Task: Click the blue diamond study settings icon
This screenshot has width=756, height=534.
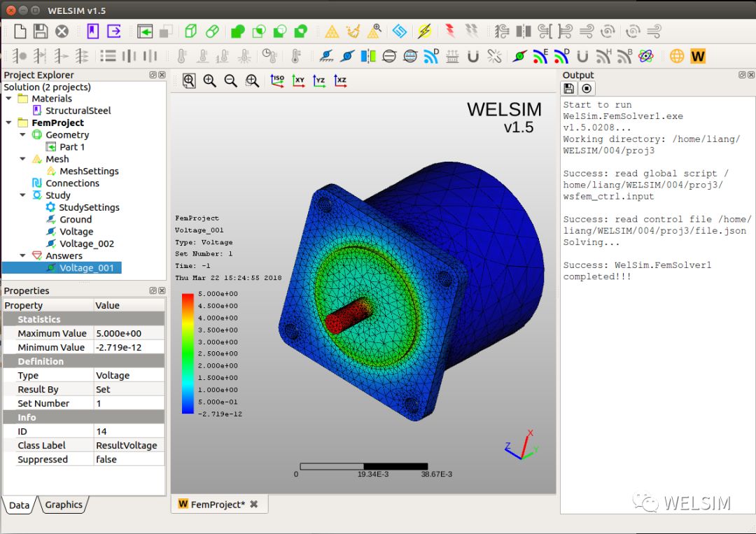Action: coord(399,31)
